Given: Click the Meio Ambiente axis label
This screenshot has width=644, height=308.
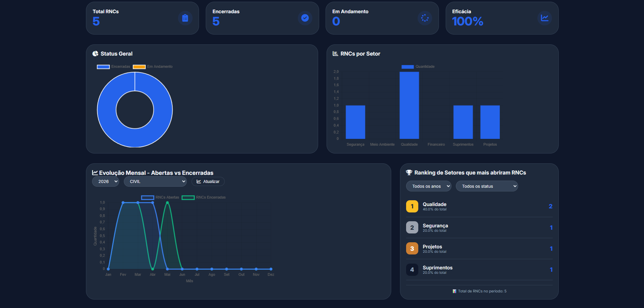Looking at the screenshot, I should [382, 144].
